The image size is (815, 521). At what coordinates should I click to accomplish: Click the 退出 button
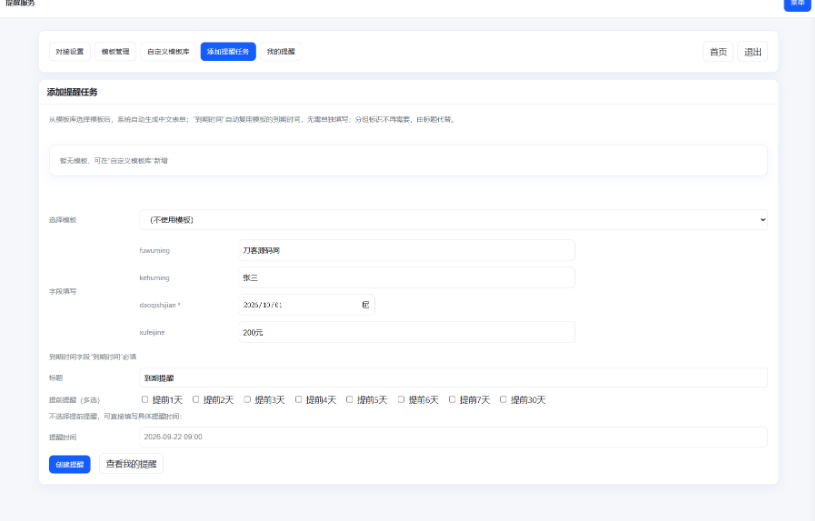pos(753,51)
